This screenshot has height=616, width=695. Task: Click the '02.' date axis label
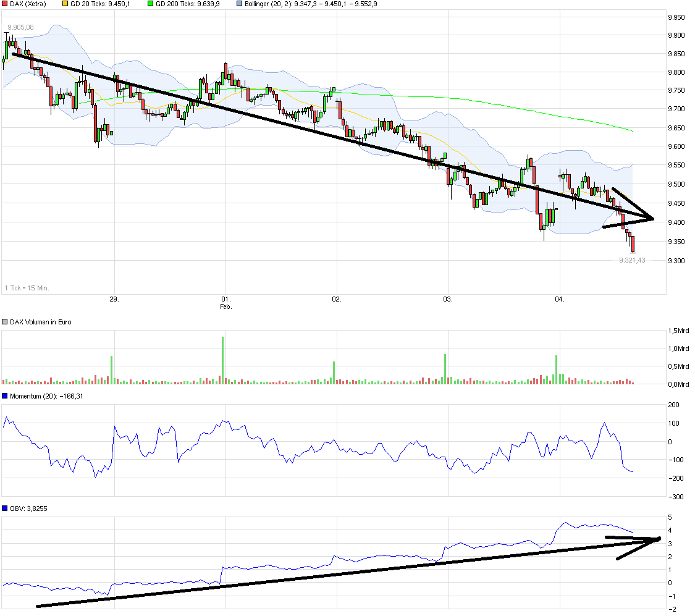(x=337, y=300)
